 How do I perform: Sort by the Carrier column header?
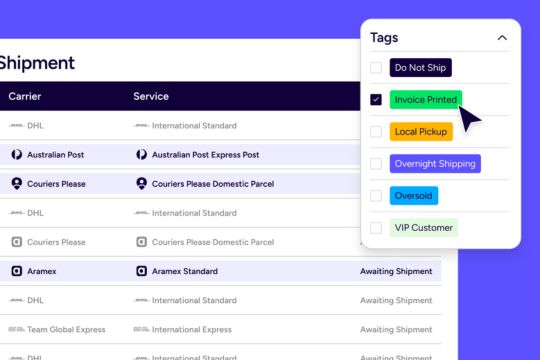pyautogui.click(x=25, y=96)
